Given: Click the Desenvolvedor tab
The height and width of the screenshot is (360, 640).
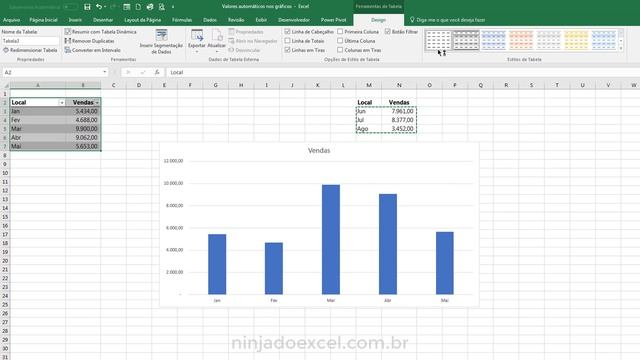Looking at the screenshot, I should 294,20.
